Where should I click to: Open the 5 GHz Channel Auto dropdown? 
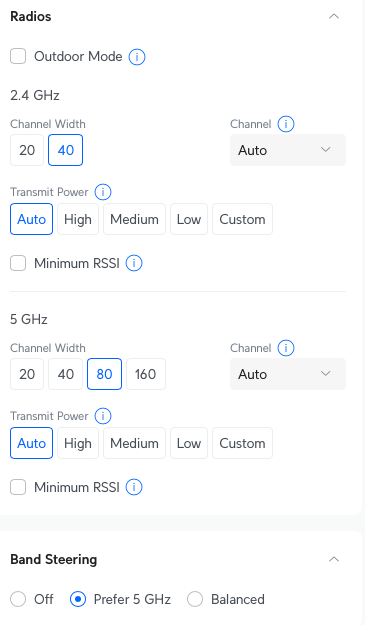coord(288,374)
